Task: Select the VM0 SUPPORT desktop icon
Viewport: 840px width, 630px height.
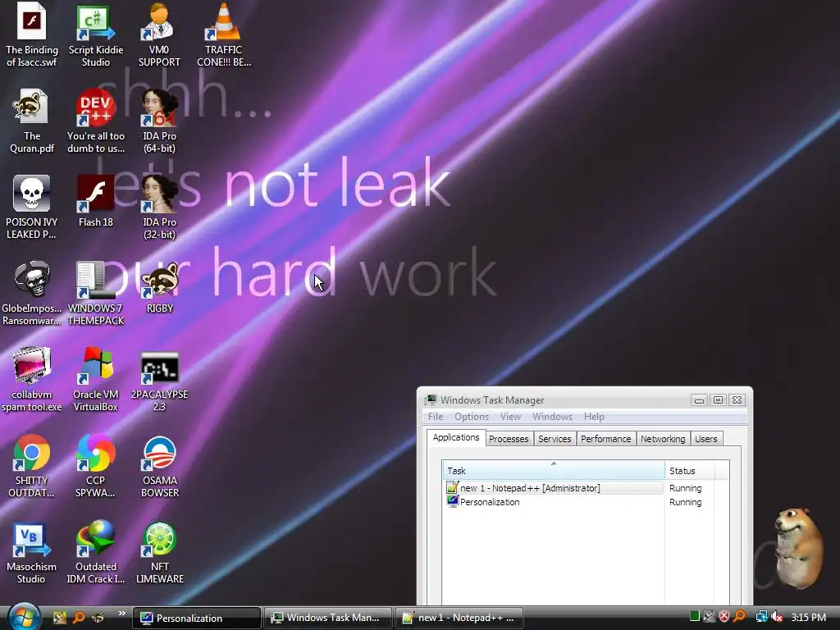Action: click(159, 34)
